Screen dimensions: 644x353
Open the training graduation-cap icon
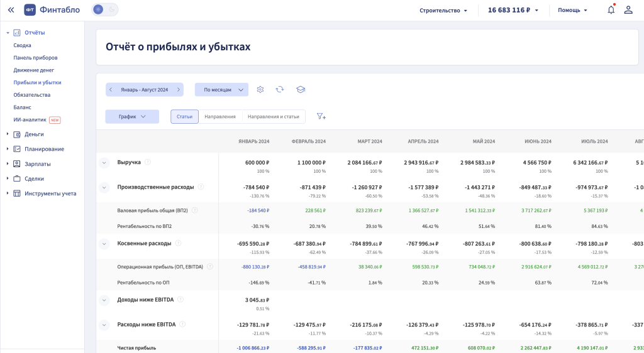[x=301, y=89]
